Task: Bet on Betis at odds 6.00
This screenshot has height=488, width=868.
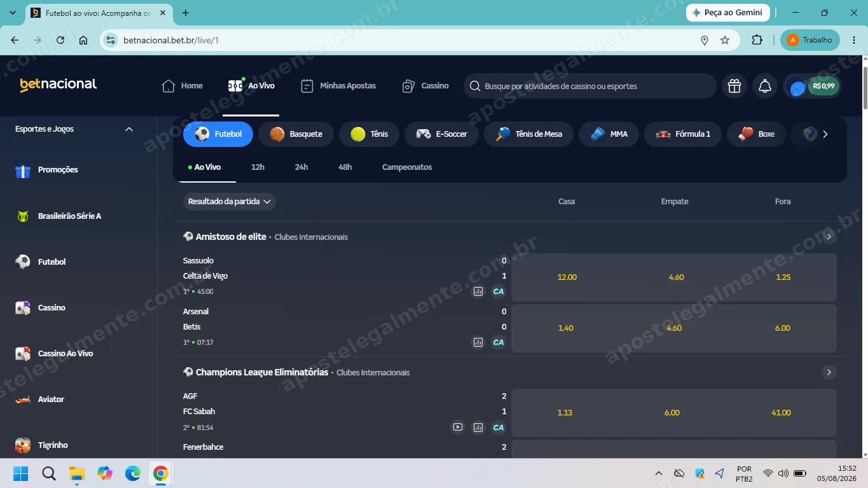Action: [x=783, y=328]
